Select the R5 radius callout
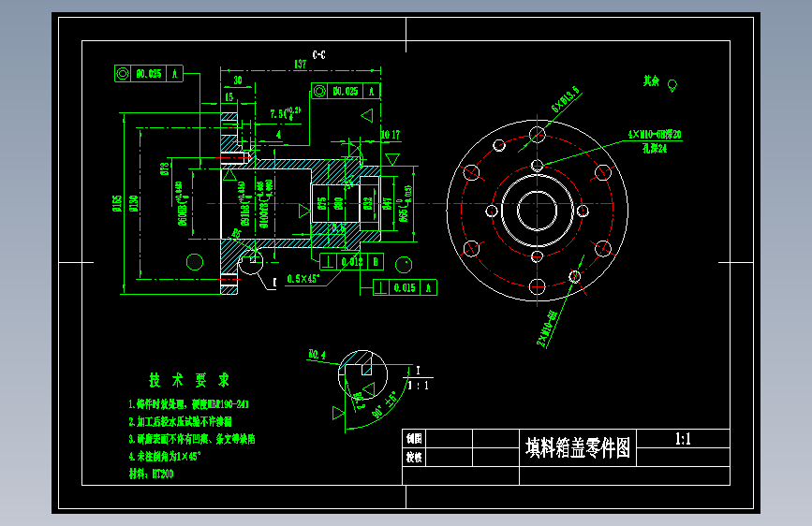This screenshot has height=526, width=812. 236,234
